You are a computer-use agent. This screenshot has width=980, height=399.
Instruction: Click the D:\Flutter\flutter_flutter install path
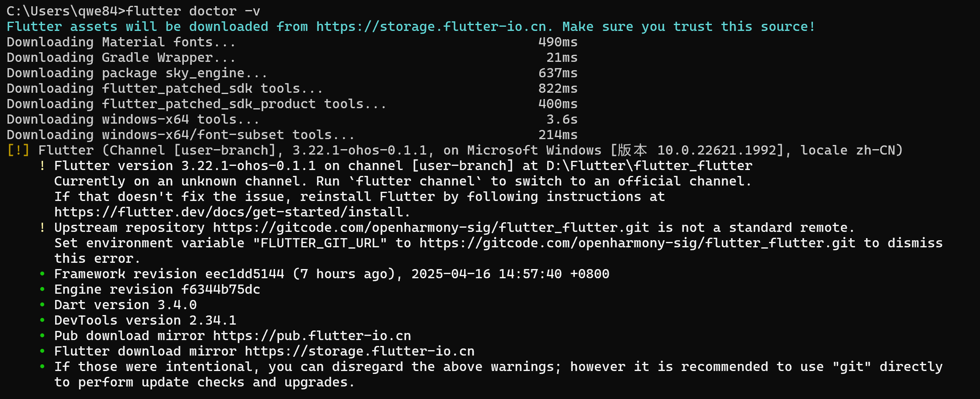click(649, 166)
